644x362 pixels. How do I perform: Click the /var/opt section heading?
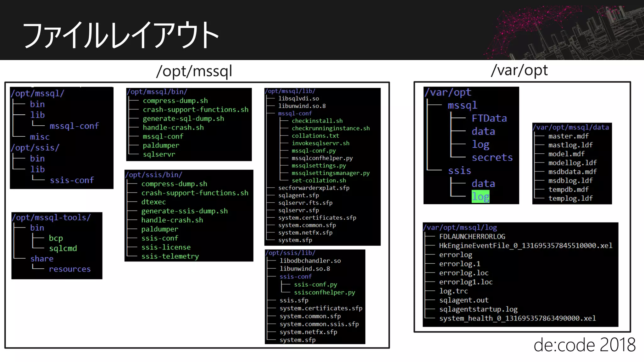point(519,70)
